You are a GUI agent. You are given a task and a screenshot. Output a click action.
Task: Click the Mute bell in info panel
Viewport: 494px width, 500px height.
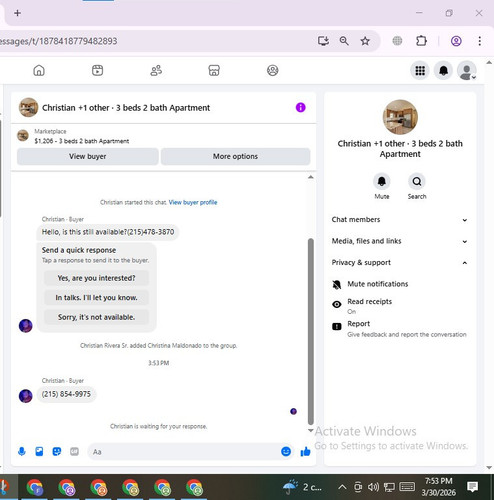382,182
